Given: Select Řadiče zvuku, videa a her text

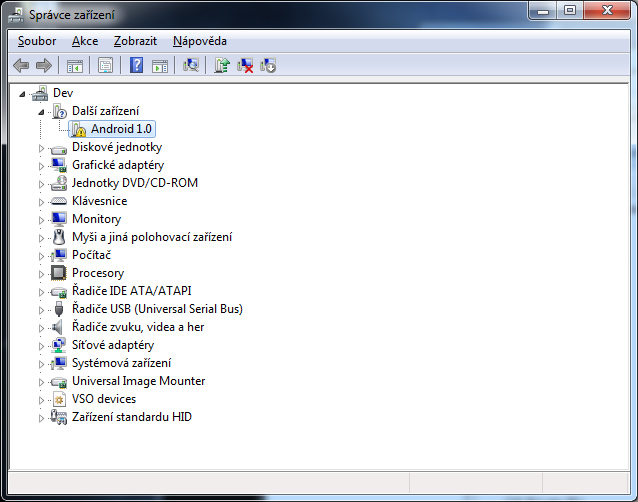Looking at the screenshot, I should click(138, 327).
